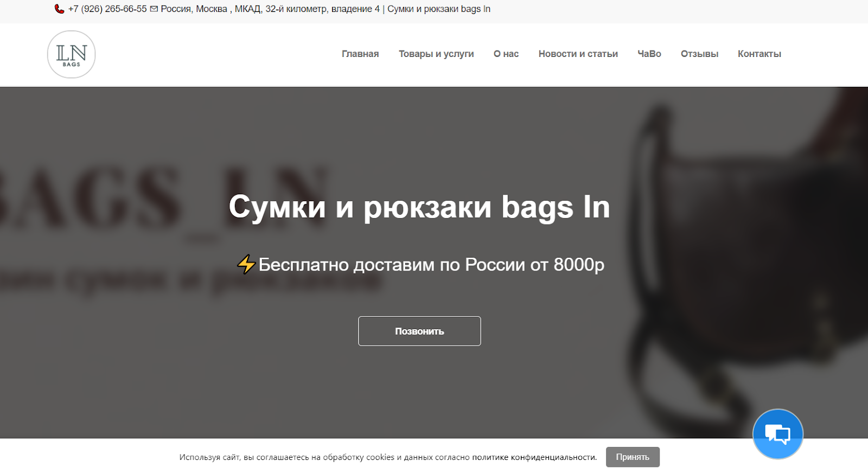Go to the Контакты page
This screenshot has width=868, height=473.
759,54
